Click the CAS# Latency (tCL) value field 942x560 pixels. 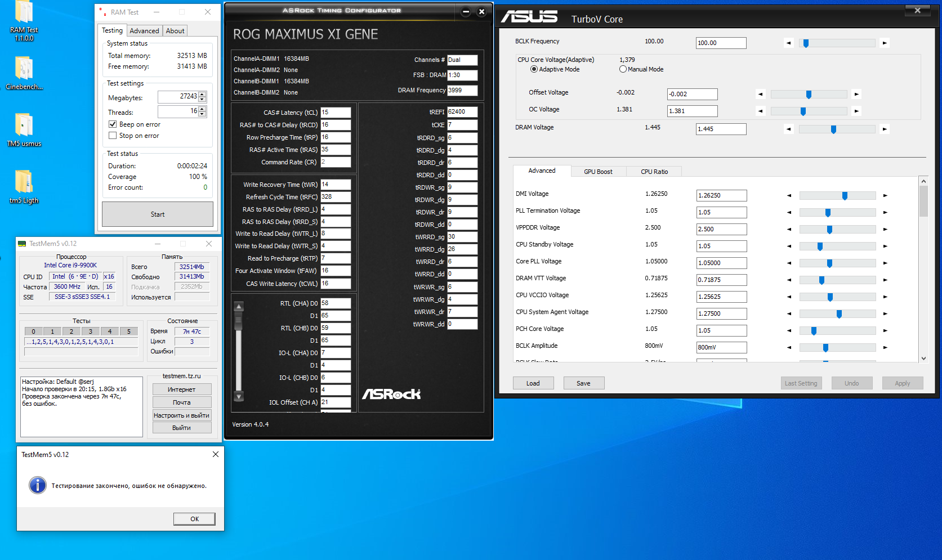[336, 113]
